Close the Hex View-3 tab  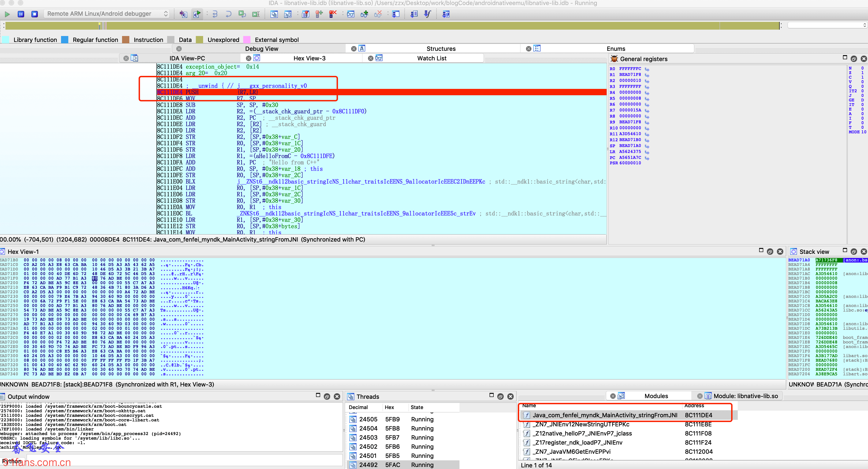tap(248, 58)
